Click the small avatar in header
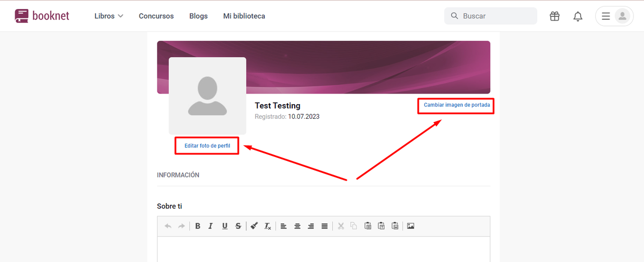 [x=622, y=16]
